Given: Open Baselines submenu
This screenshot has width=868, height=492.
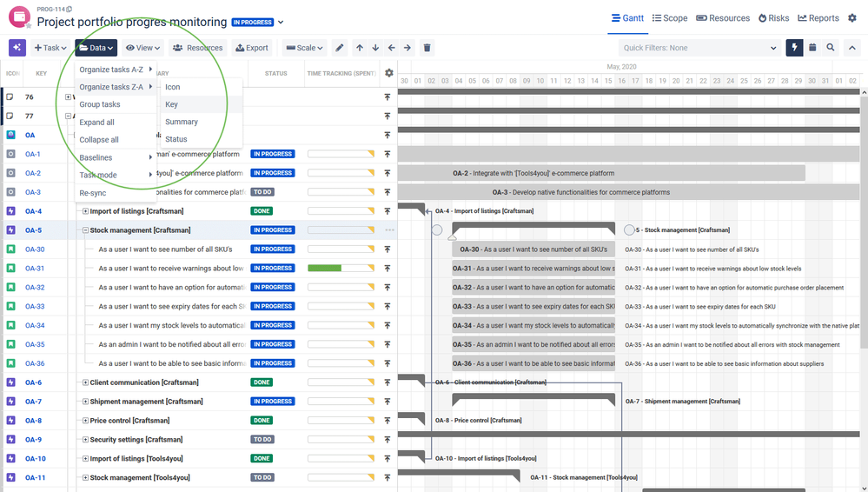Looking at the screenshot, I should pos(116,157).
